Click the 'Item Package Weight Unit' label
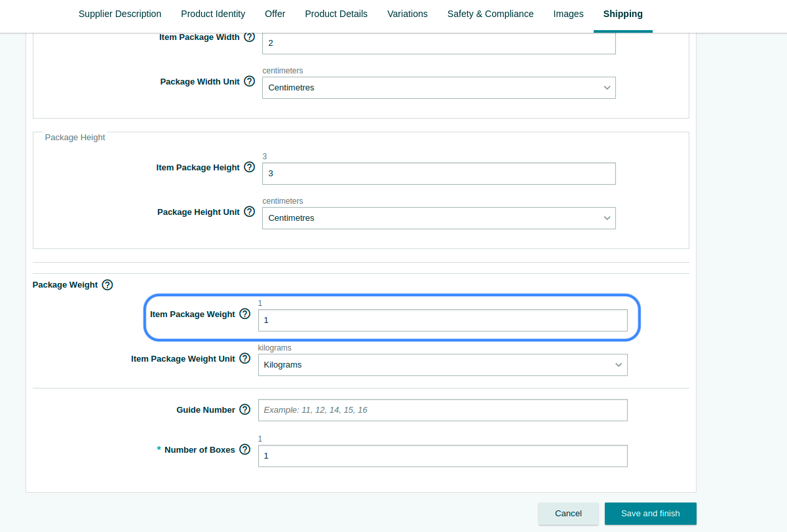Image resolution: width=787 pixels, height=532 pixels. (183, 359)
